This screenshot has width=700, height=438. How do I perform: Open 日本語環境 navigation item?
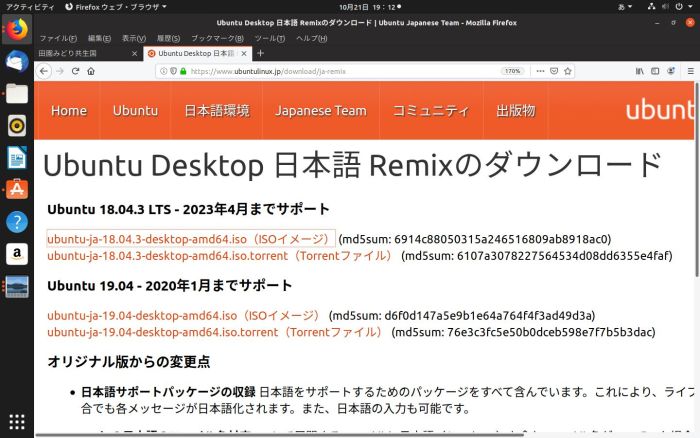pyautogui.click(x=217, y=111)
